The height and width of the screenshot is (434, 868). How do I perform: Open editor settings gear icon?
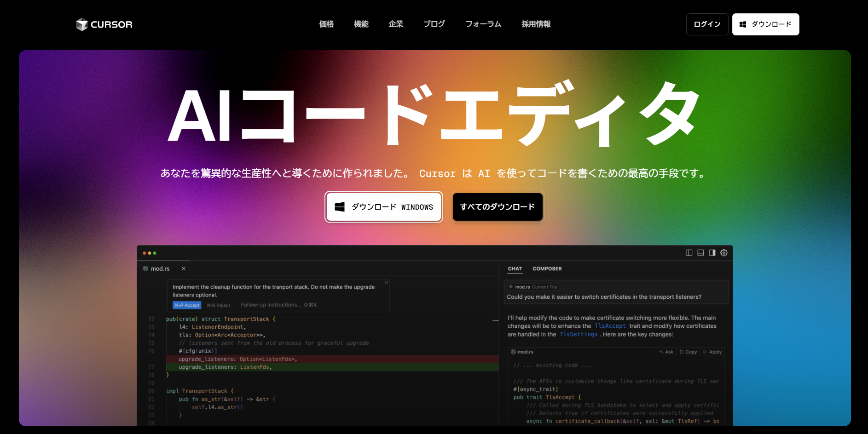[x=724, y=253]
